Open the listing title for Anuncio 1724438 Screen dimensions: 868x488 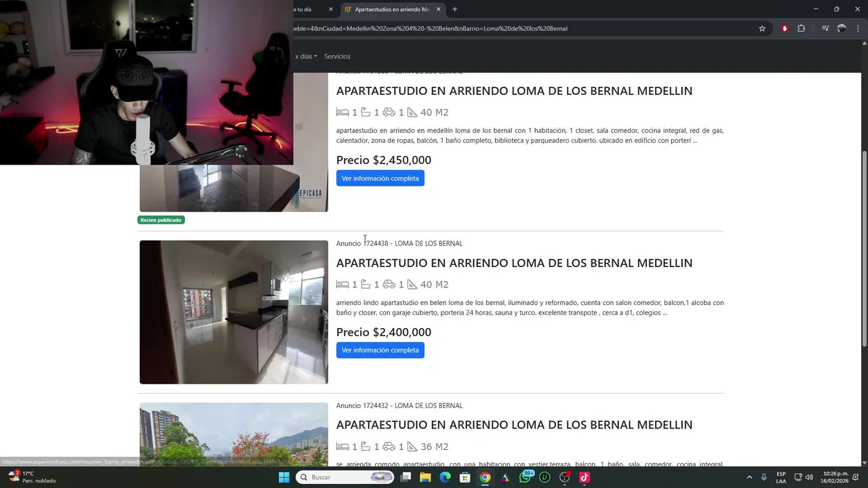[514, 263]
